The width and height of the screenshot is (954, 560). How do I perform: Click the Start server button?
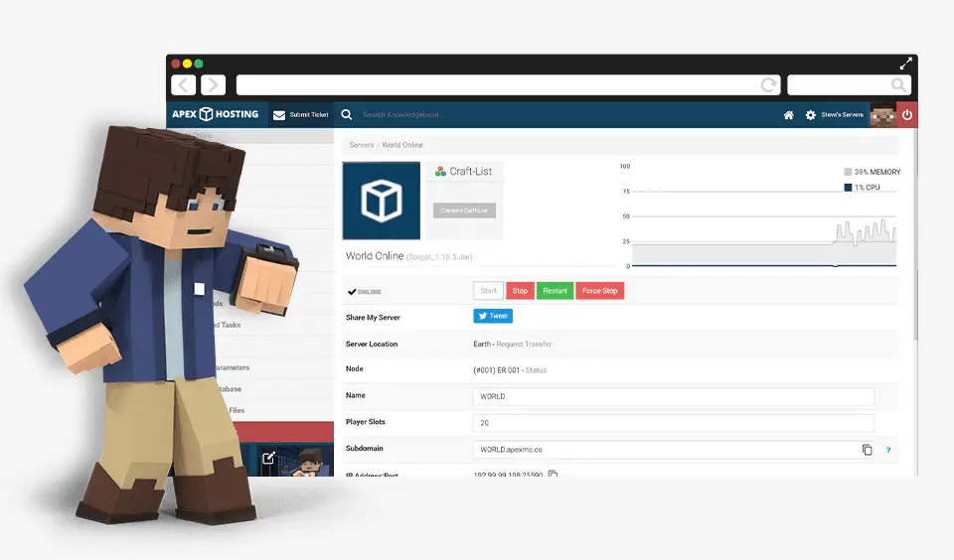(489, 291)
